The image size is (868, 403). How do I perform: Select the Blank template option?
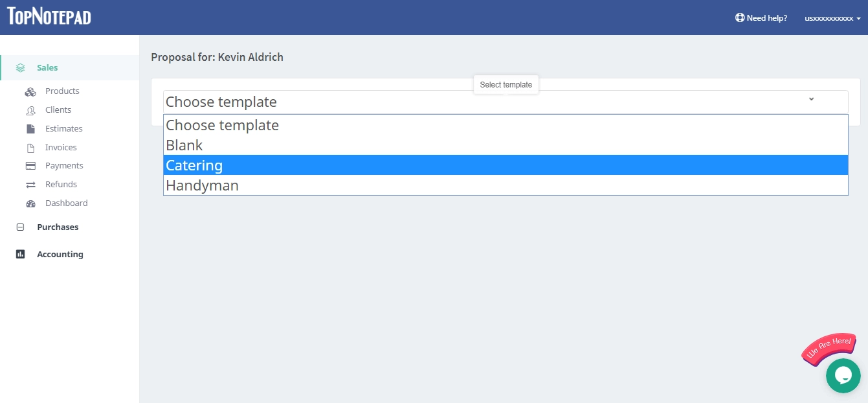pyautogui.click(x=184, y=145)
